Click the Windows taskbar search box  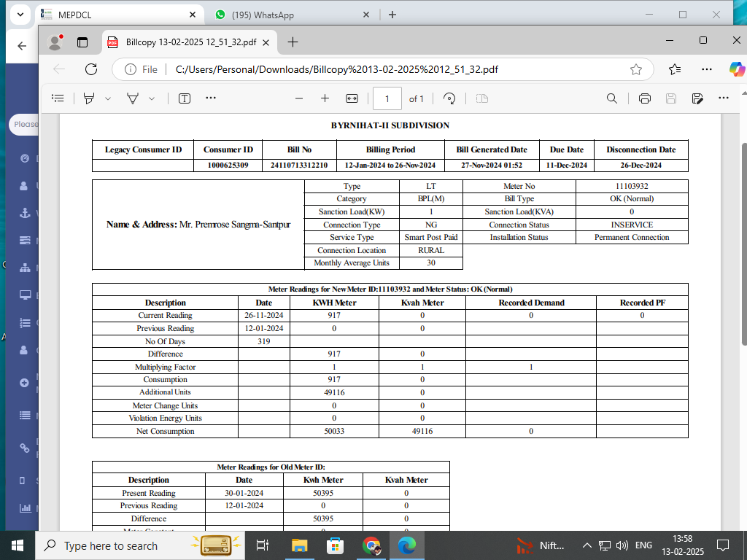click(140, 545)
